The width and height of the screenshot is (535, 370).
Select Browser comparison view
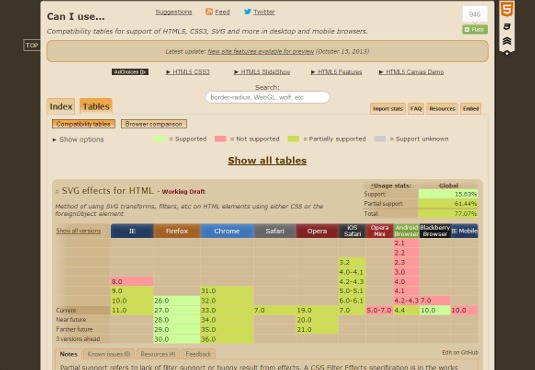tap(154, 124)
